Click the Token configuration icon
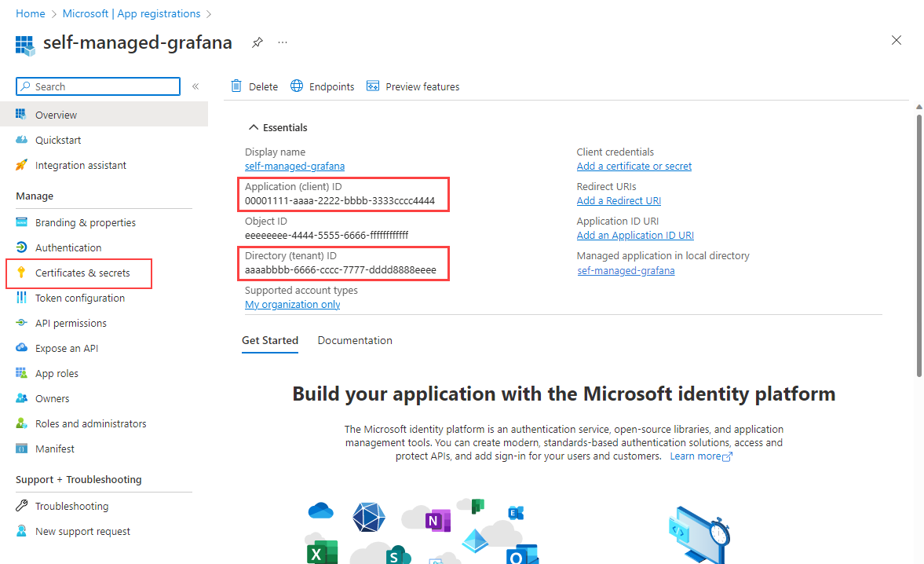The image size is (924, 564). pos(21,298)
